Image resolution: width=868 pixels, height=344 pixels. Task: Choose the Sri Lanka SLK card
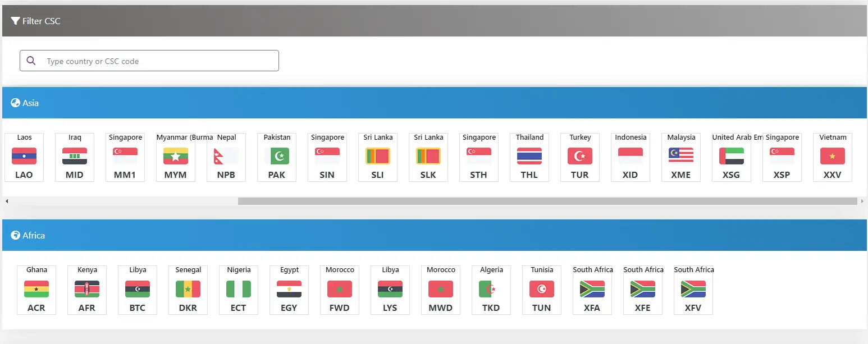coord(428,157)
